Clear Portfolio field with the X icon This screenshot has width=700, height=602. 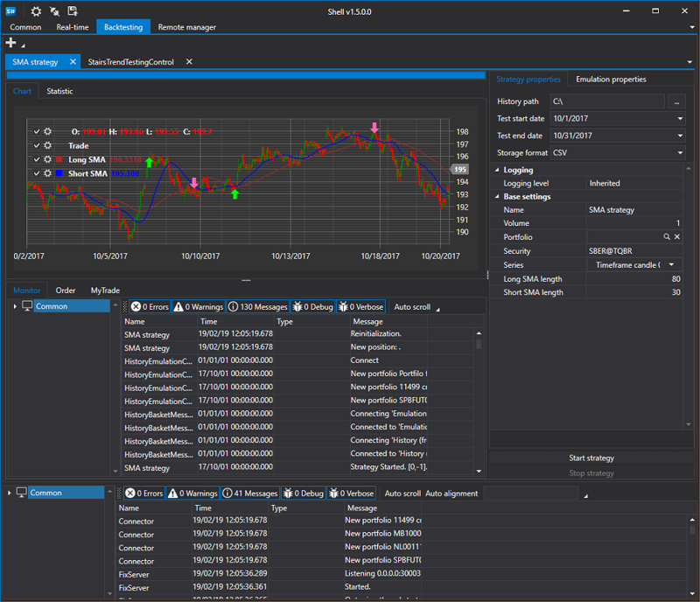[x=677, y=237]
